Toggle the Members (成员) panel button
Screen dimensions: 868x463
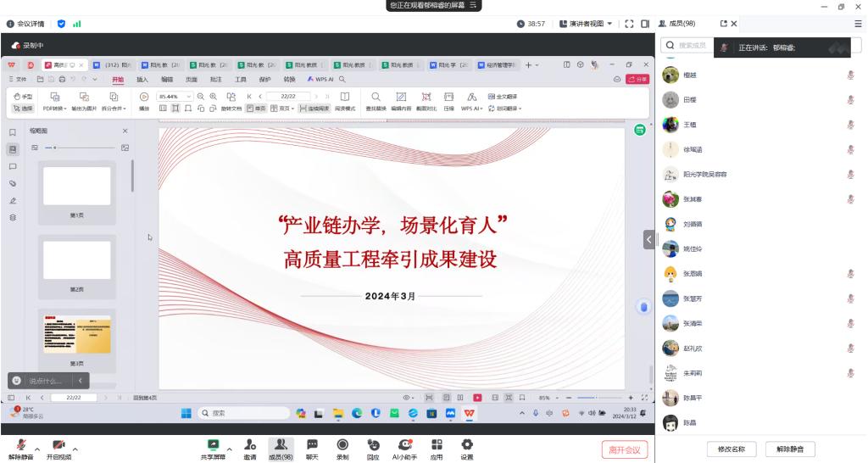[280, 445]
